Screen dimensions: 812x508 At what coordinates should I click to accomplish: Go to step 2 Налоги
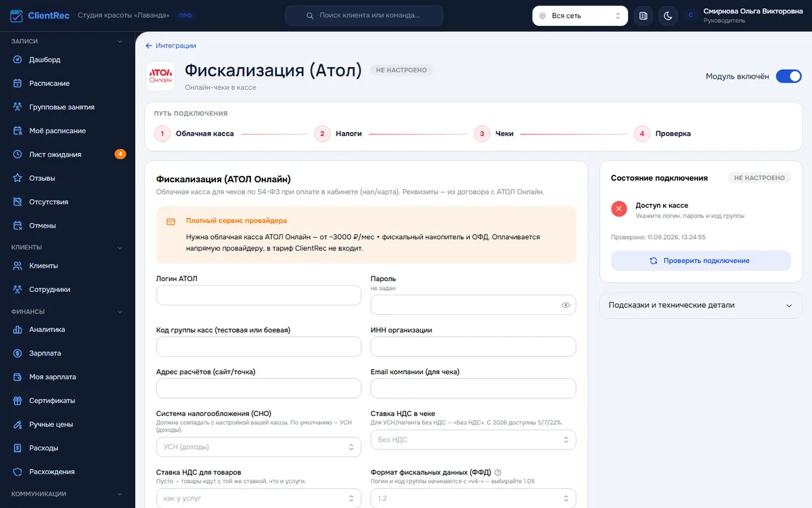click(338, 133)
